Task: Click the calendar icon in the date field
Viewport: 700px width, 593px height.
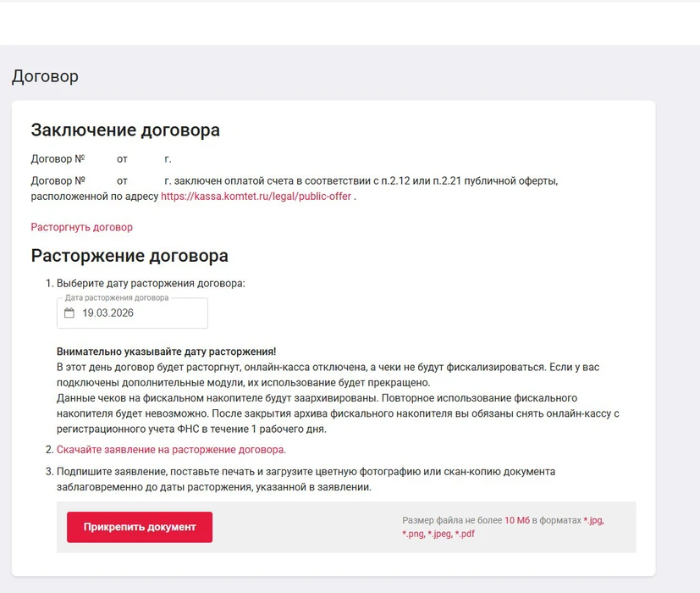Action: point(69,313)
